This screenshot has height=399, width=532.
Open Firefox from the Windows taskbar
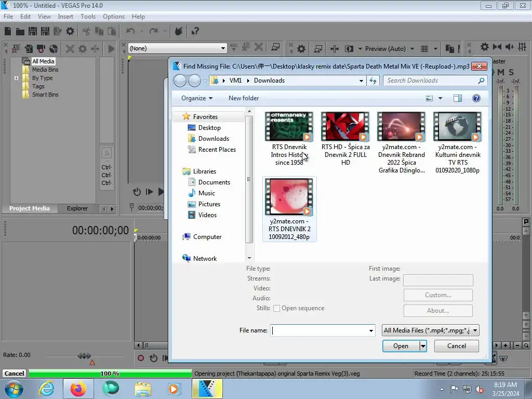[x=78, y=389]
